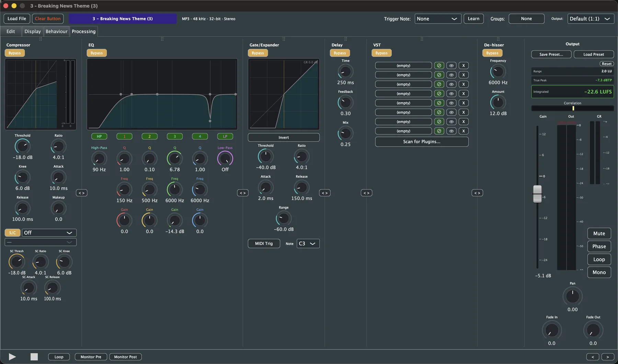Go to the next button with the > arrow
618x364 pixels.
click(607, 357)
